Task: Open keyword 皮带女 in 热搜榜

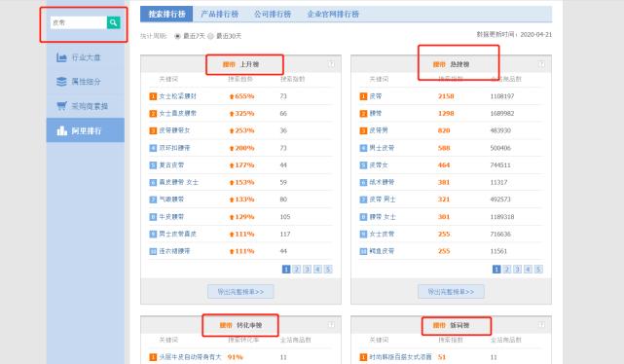Action: [x=379, y=165]
